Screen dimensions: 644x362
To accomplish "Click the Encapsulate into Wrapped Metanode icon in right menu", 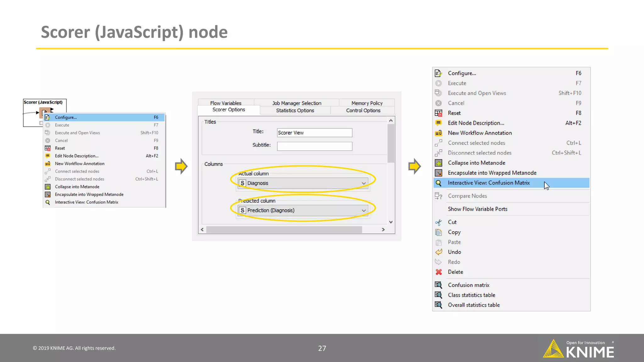I will (438, 173).
